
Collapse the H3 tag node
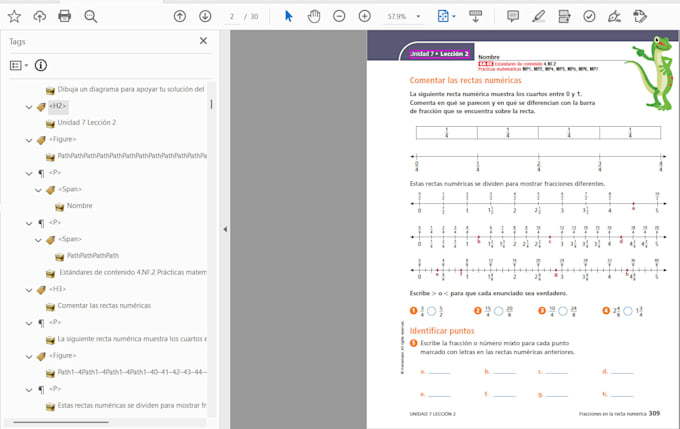(x=29, y=290)
